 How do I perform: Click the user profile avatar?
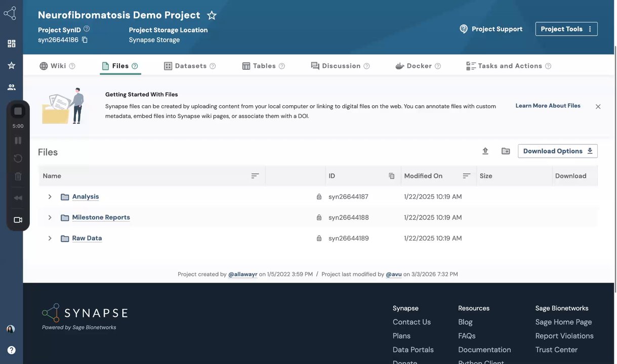[11, 329]
